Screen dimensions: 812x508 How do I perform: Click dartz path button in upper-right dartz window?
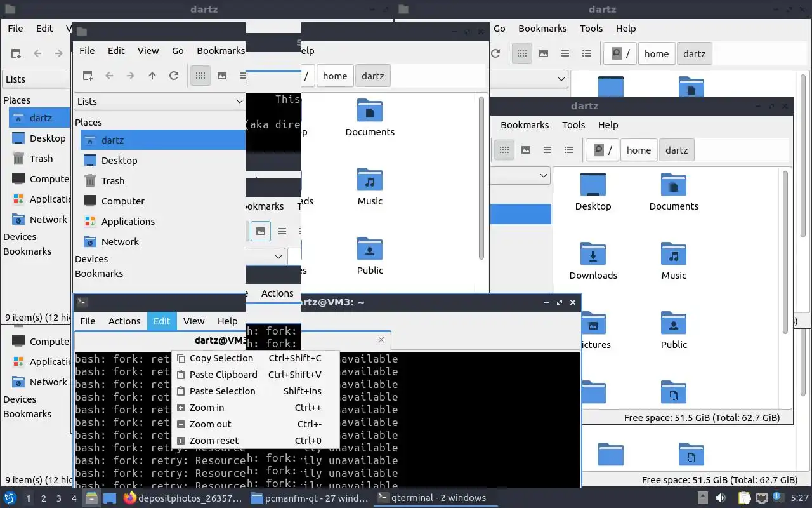[694, 53]
